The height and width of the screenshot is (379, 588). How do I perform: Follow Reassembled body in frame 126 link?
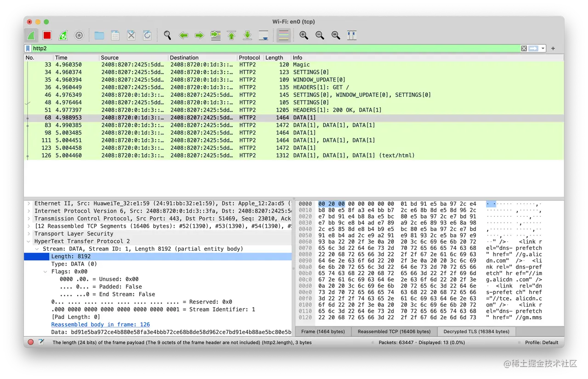click(x=101, y=325)
